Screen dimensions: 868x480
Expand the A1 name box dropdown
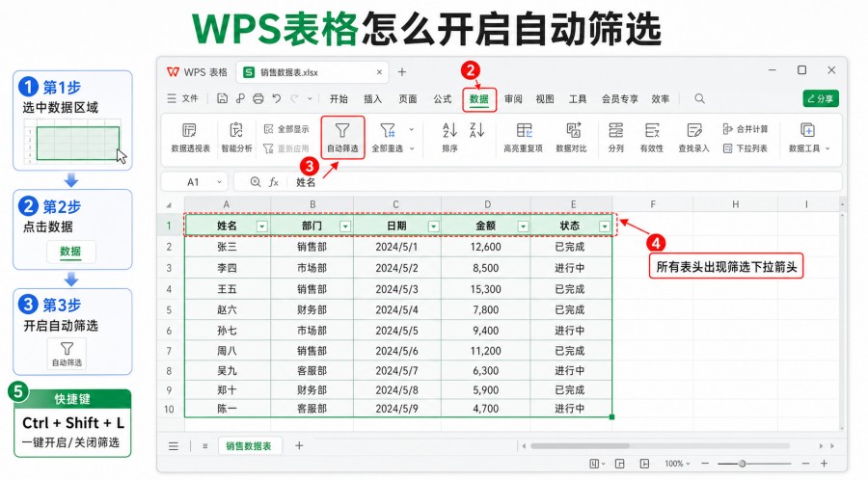219,182
